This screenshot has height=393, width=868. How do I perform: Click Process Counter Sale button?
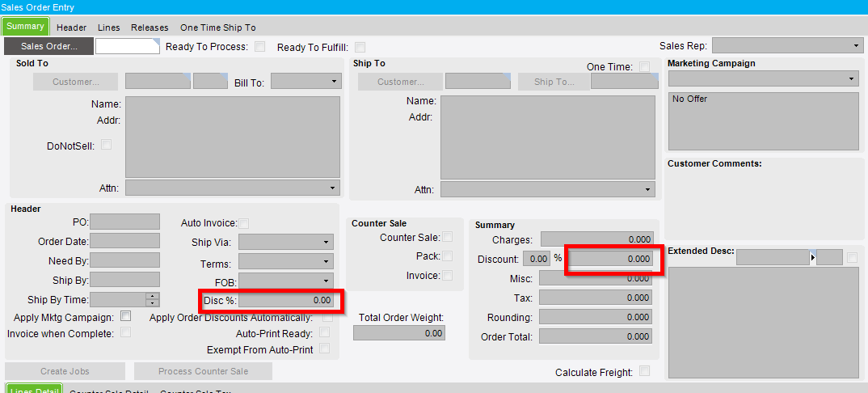203,371
